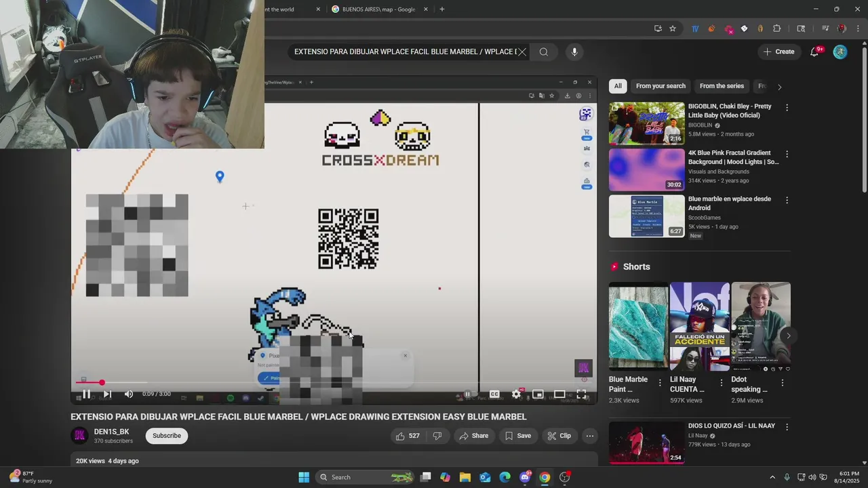Open the Chrome three-dot menu

tap(858, 28)
